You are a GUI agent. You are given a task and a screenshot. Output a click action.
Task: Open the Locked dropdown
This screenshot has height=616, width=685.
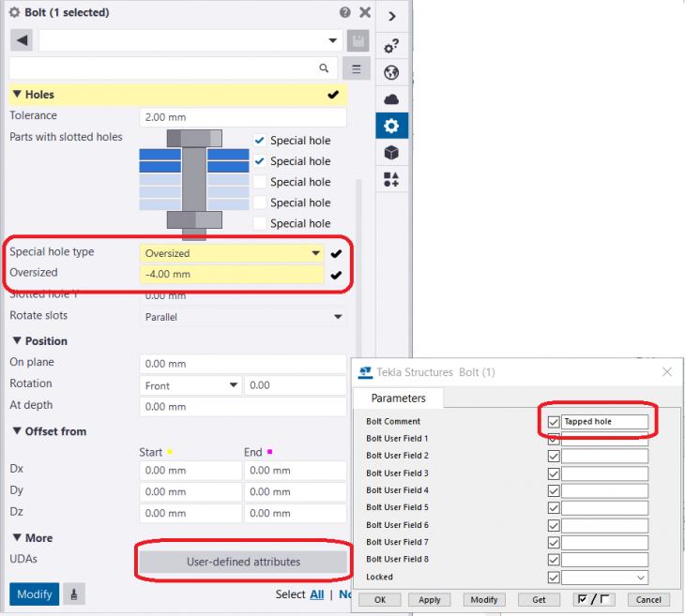click(x=641, y=578)
